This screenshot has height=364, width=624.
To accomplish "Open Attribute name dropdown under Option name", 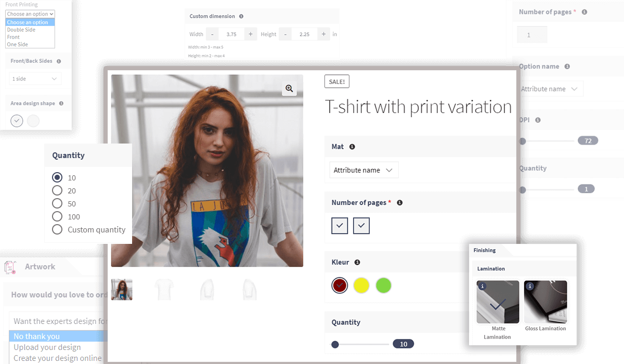I will pyautogui.click(x=550, y=89).
